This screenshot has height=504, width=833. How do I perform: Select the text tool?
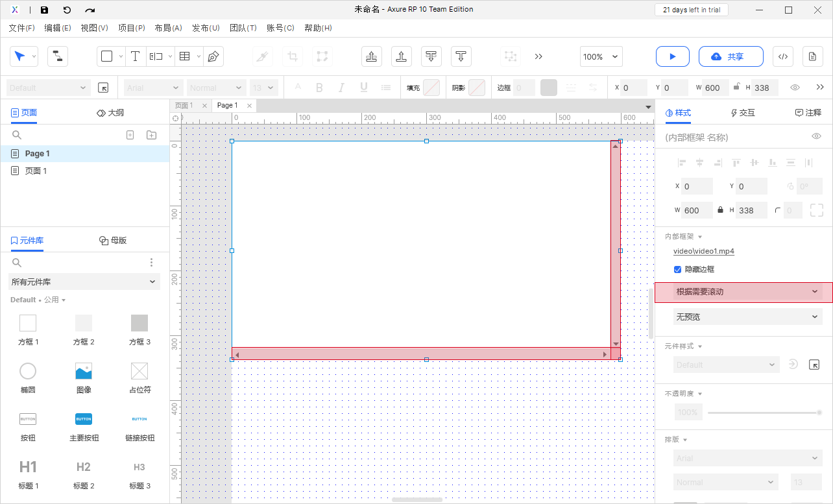[x=135, y=56]
